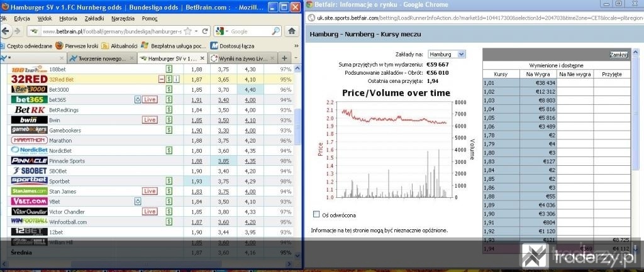
Task: Click the mobile icon in bet365 row
Action: point(138,100)
